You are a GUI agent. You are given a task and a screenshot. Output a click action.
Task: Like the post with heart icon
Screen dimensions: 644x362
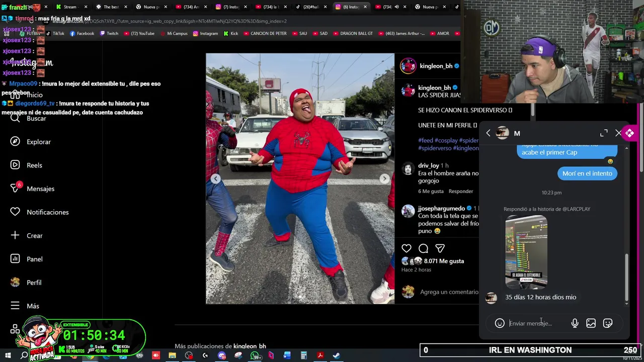pos(407,248)
